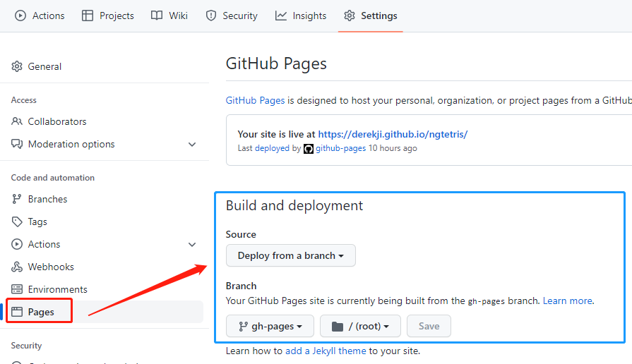Click the Access section label

pyautogui.click(x=24, y=100)
